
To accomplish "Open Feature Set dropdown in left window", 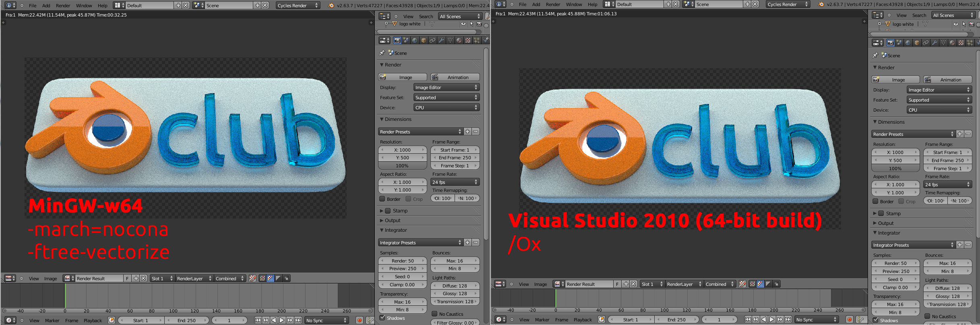I will [x=447, y=98].
